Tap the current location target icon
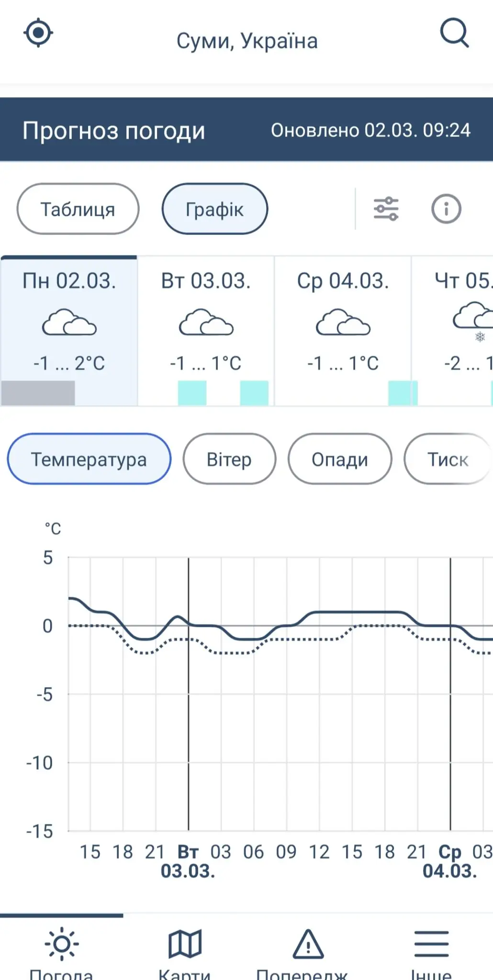Screen dimensions: 493x980 [38, 33]
